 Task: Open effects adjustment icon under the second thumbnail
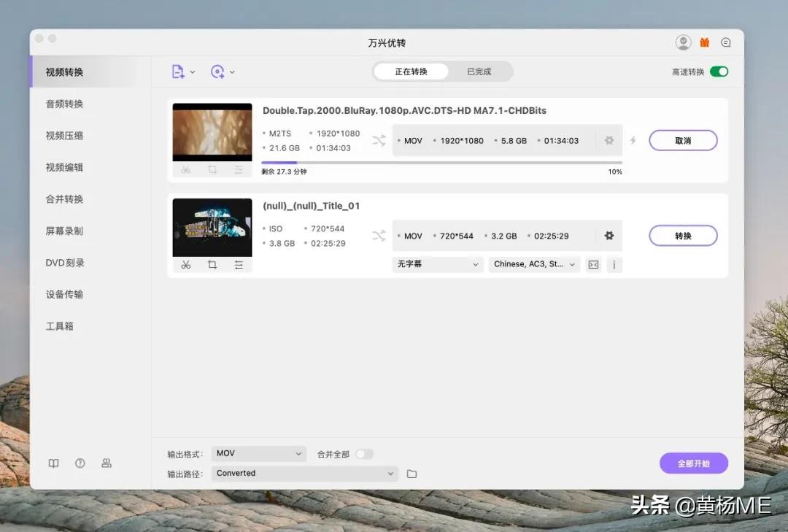[239, 264]
